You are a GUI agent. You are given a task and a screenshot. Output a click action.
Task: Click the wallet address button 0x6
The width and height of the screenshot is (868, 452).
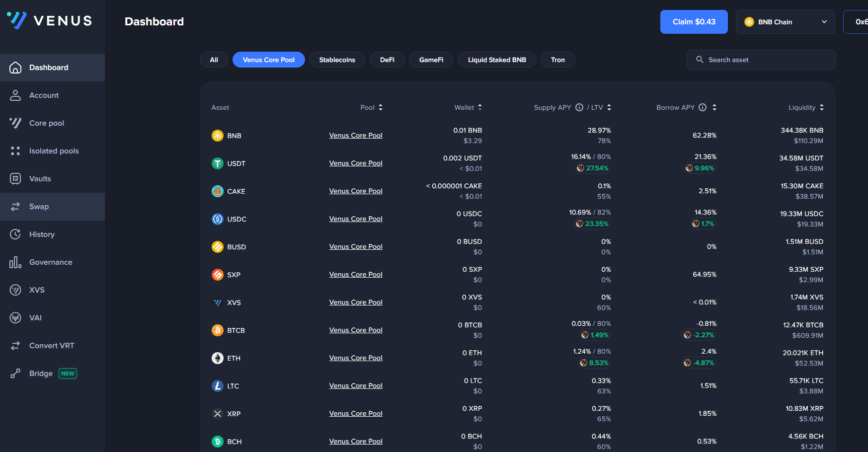(856, 22)
